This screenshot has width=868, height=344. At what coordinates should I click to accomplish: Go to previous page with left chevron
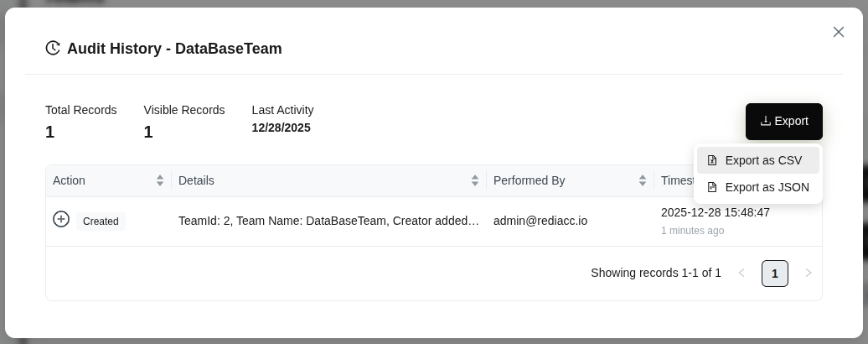coord(741,273)
